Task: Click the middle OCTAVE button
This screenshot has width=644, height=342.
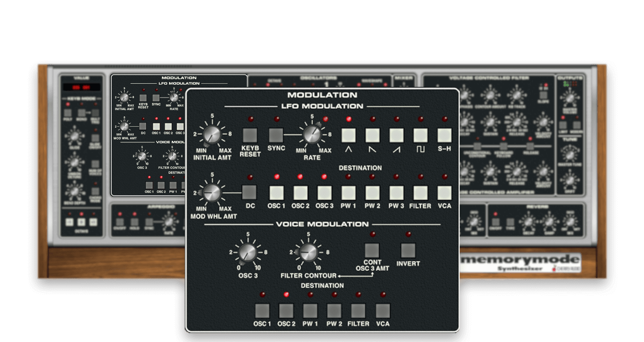Action: (x=81, y=222)
